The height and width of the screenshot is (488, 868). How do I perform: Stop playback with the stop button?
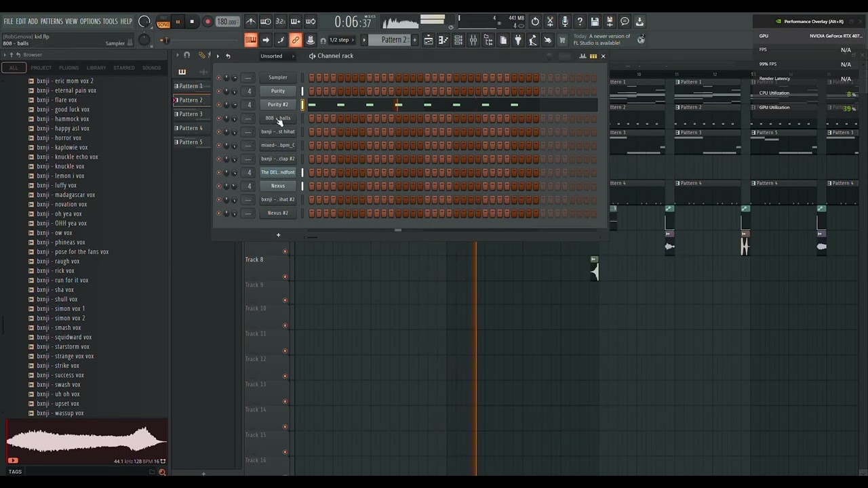coord(192,22)
